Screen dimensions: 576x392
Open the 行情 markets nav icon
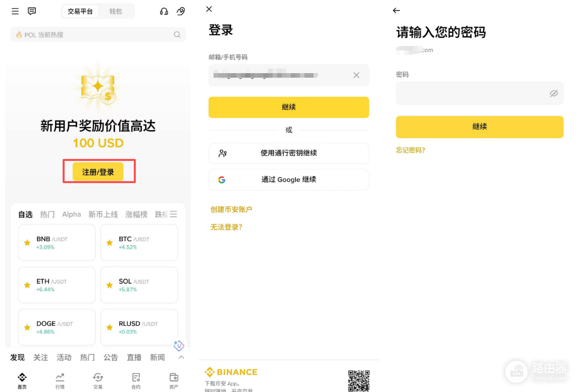60,380
